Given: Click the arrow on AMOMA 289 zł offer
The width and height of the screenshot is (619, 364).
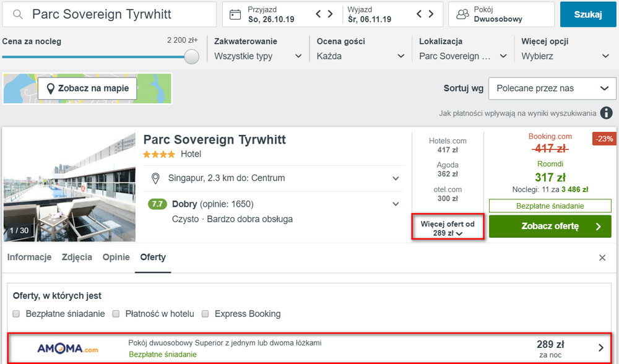Looking at the screenshot, I should click(x=601, y=347).
